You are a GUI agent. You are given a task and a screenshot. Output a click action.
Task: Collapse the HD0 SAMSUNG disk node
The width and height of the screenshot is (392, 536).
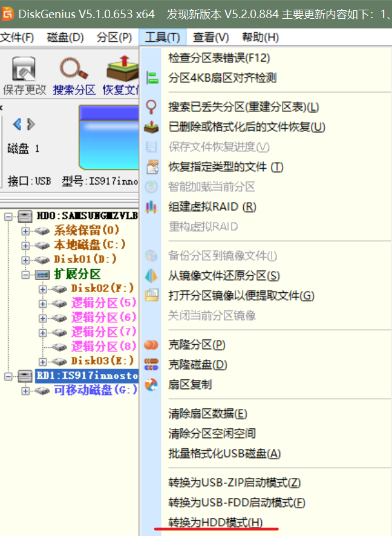(8, 217)
